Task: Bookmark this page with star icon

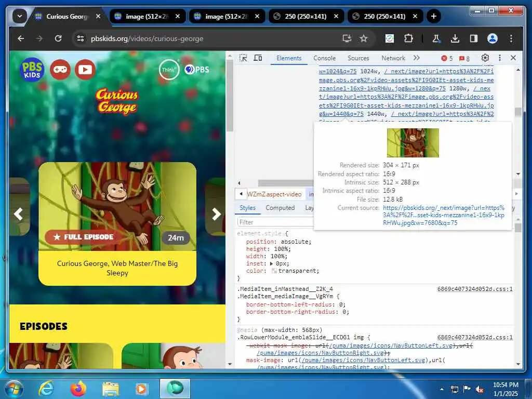Action: [x=364, y=38]
